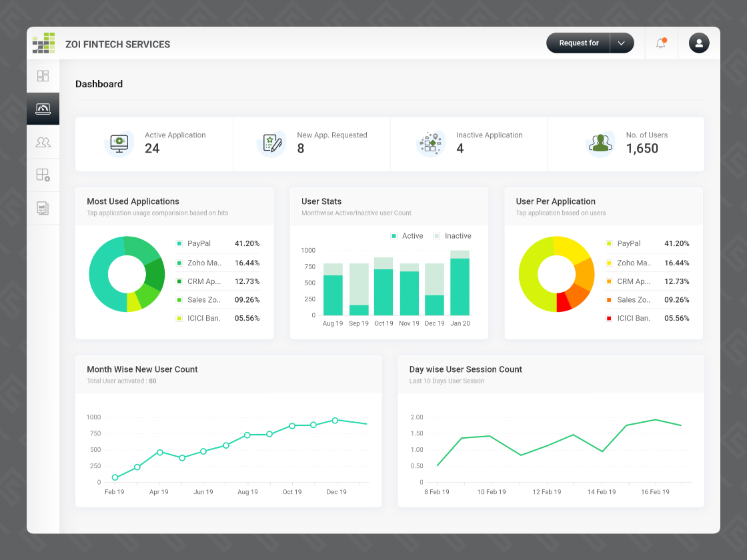Viewport: 747px width, 560px height.
Task: Click the Inactive Application icon
Action: pos(431,143)
